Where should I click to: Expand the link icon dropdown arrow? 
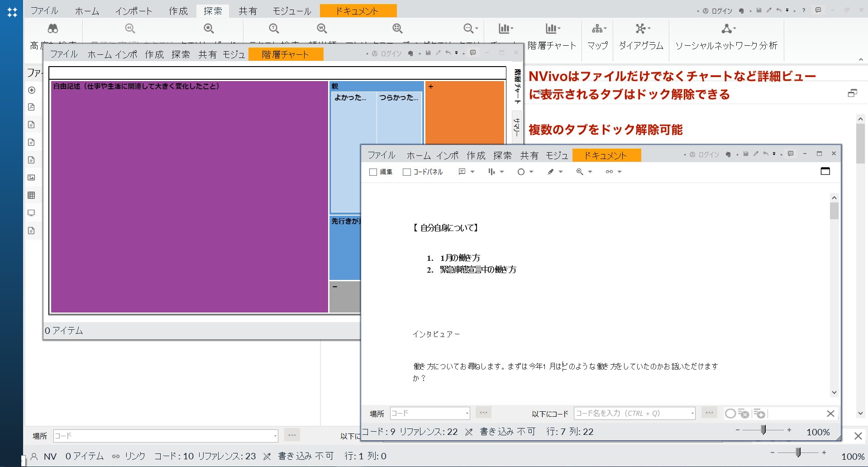[620, 172]
